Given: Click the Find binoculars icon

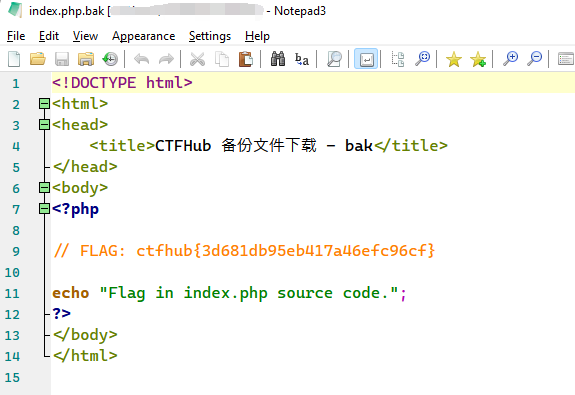Looking at the screenshot, I should (x=278, y=59).
